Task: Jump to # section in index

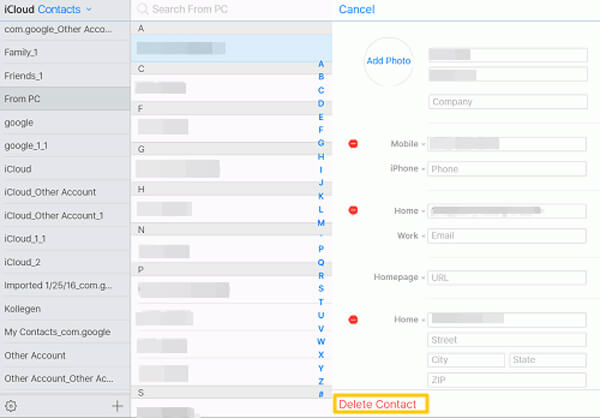Action: pos(321,394)
